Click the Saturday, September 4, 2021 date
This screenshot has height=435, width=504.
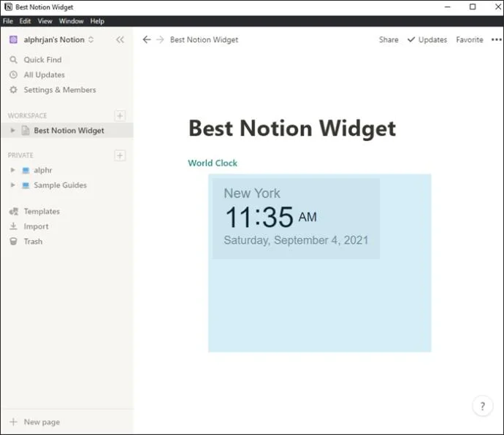(x=296, y=240)
